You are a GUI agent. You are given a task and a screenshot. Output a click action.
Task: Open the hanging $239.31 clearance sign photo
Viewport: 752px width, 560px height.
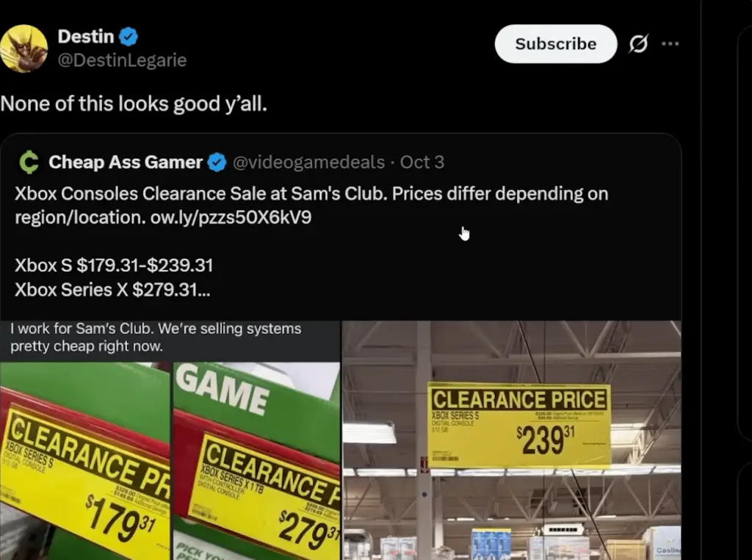(x=512, y=440)
